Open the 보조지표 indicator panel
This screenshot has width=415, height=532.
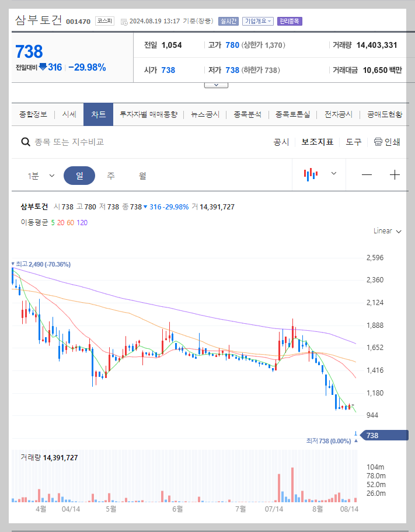pos(317,142)
